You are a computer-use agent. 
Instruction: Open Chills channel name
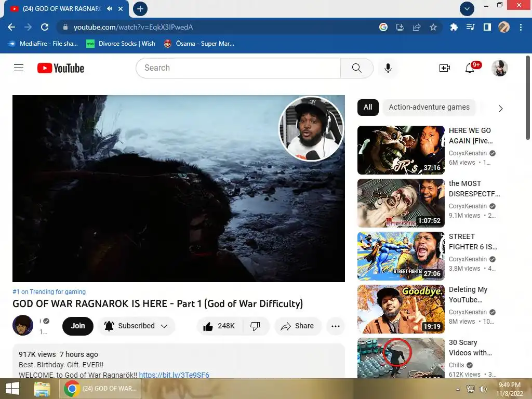(x=456, y=365)
